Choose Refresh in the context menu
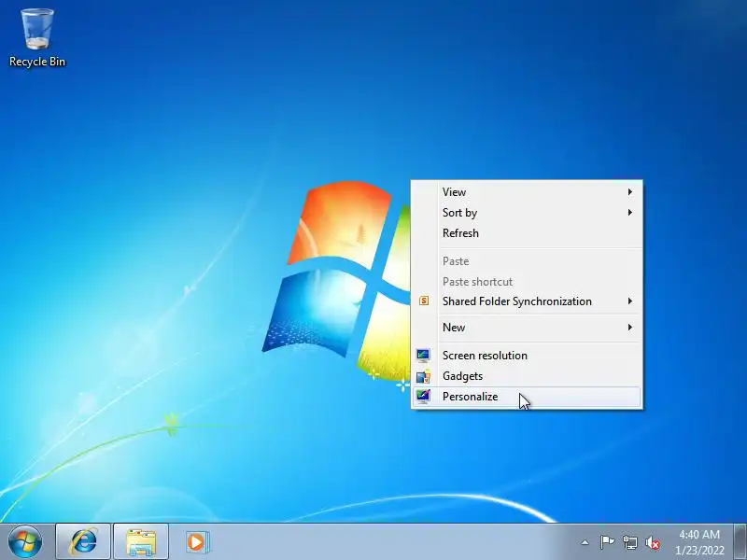The height and width of the screenshot is (560, 747). 527,232
